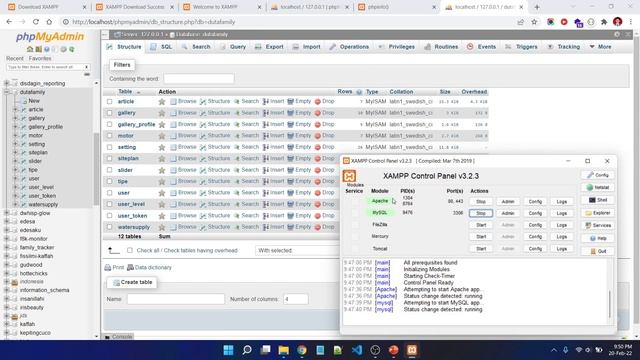Click the Number of columns field
The height and width of the screenshot is (360, 640).
point(296,299)
